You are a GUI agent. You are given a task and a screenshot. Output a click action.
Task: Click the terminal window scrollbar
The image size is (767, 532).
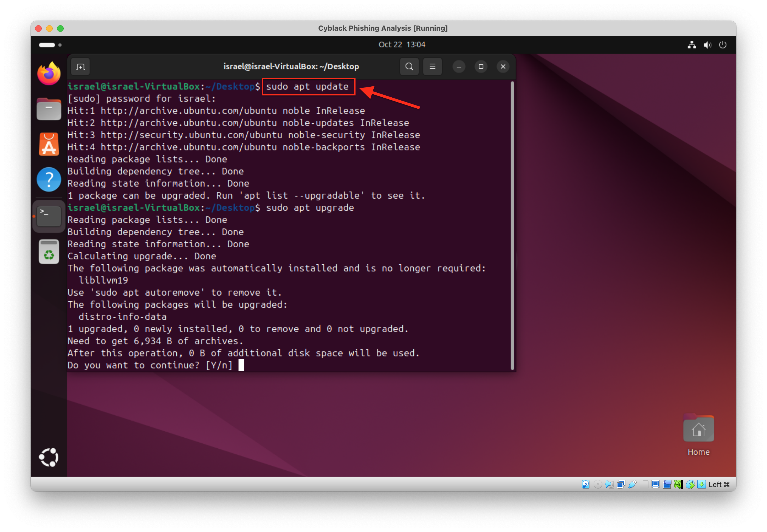pos(512,225)
